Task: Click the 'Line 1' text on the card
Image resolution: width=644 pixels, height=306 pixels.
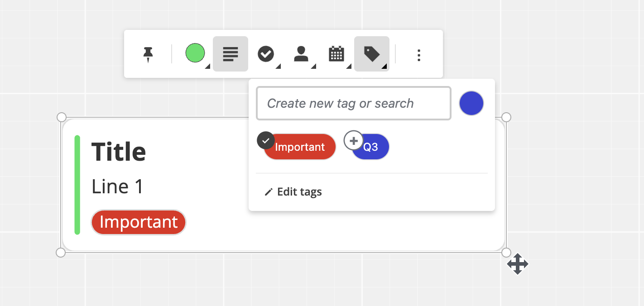Action: click(x=117, y=186)
